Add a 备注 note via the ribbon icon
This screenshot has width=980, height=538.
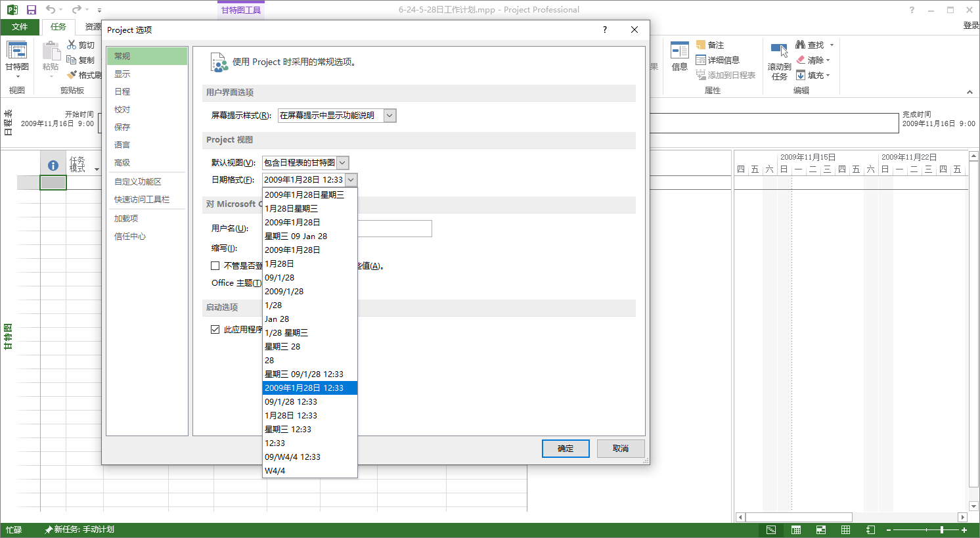pos(712,44)
